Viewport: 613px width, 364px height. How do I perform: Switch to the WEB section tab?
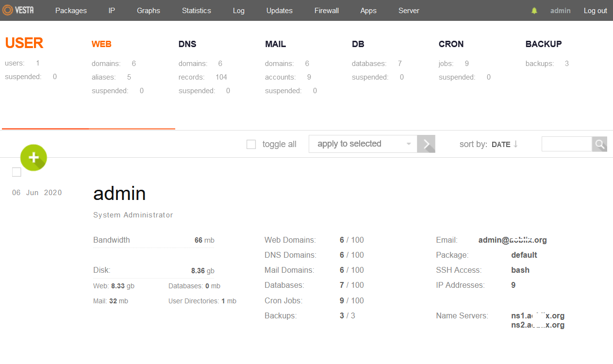(101, 44)
